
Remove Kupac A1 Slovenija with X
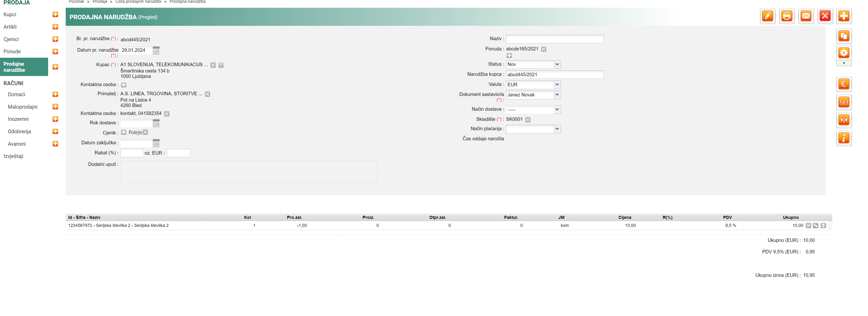(213, 65)
